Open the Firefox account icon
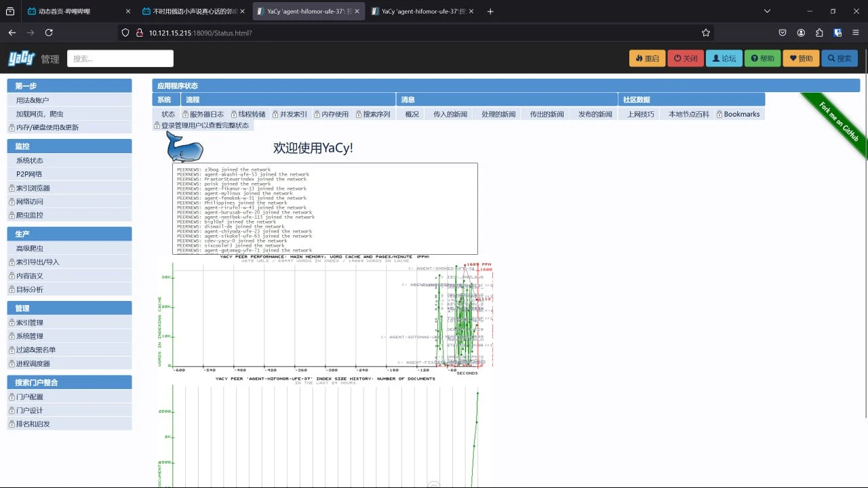 coord(801,33)
